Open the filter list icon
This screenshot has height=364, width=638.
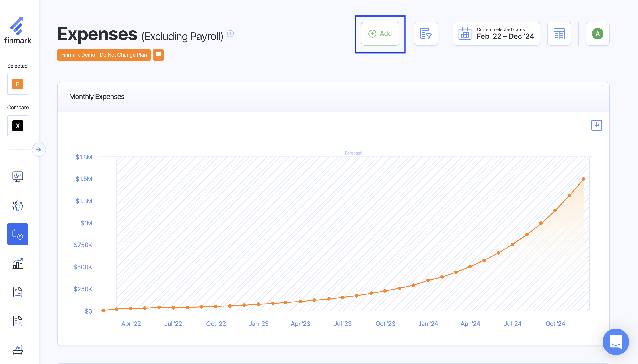426,34
